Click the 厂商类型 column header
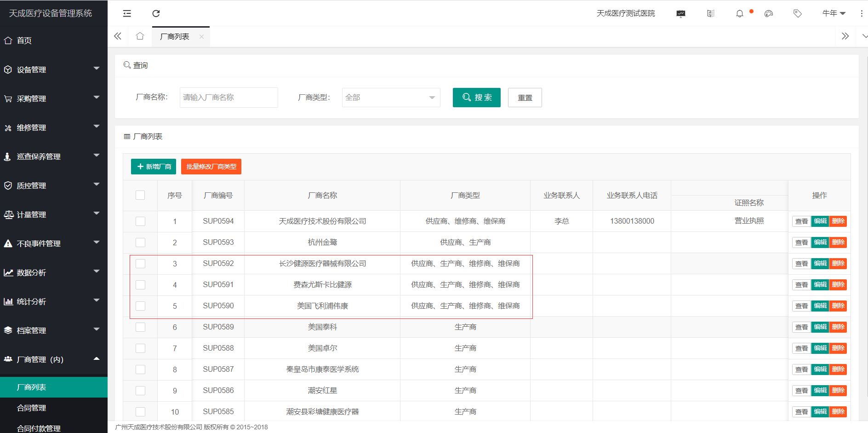 [465, 196]
